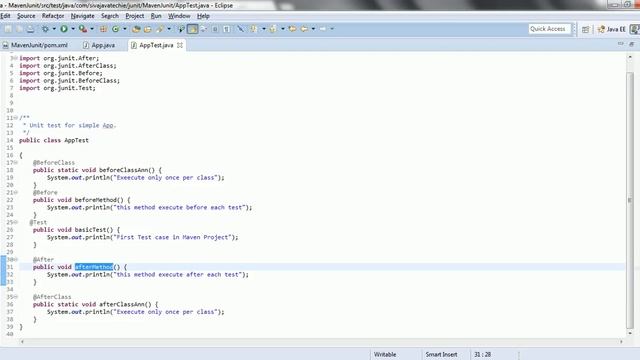Click the Save All toolbar icon
The height and width of the screenshot is (360, 640).
click(19, 29)
